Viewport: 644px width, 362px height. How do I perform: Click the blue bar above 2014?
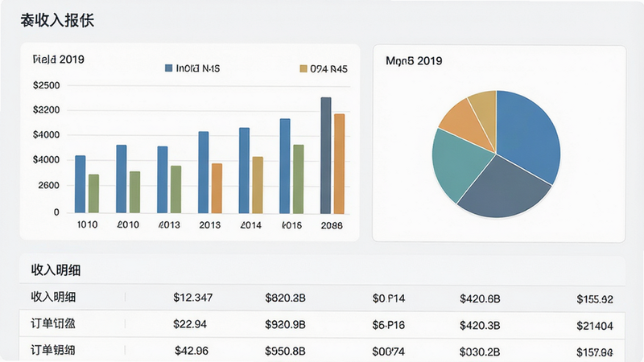(x=244, y=171)
